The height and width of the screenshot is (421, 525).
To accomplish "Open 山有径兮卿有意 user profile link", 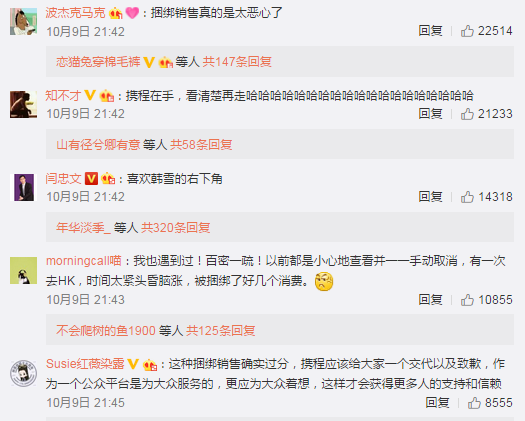I will pyautogui.click(x=98, y=145).
